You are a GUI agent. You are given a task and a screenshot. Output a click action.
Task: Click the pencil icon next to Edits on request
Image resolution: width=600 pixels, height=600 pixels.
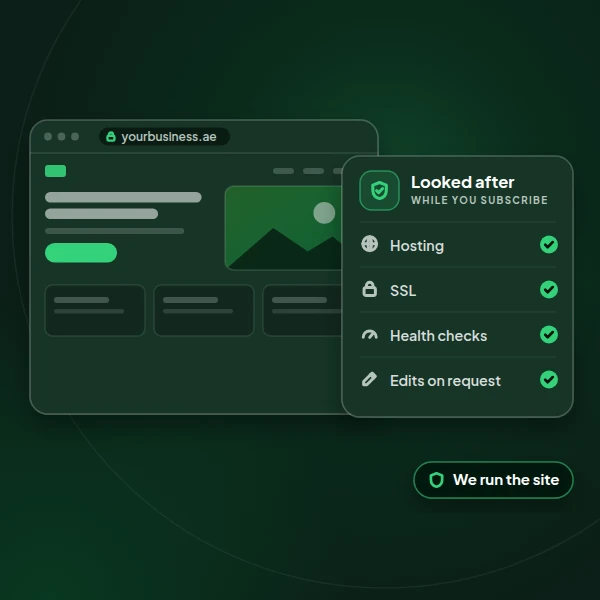tap(369, 379)
